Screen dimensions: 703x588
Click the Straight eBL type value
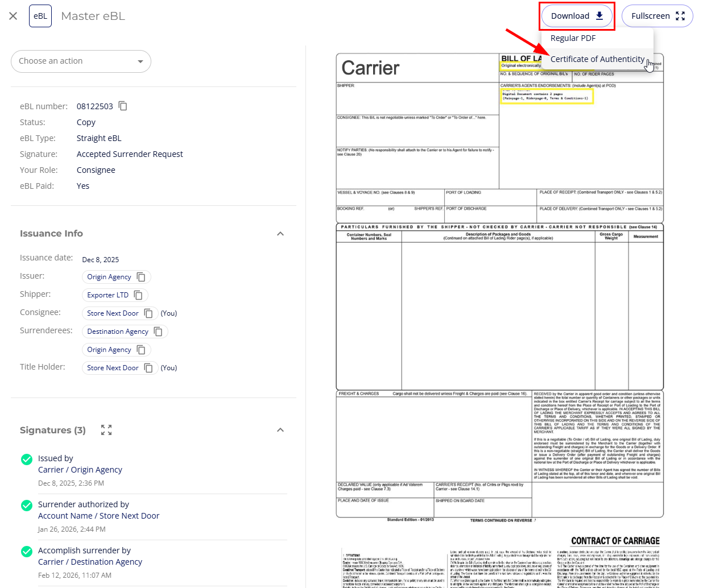tap(99, 138)
